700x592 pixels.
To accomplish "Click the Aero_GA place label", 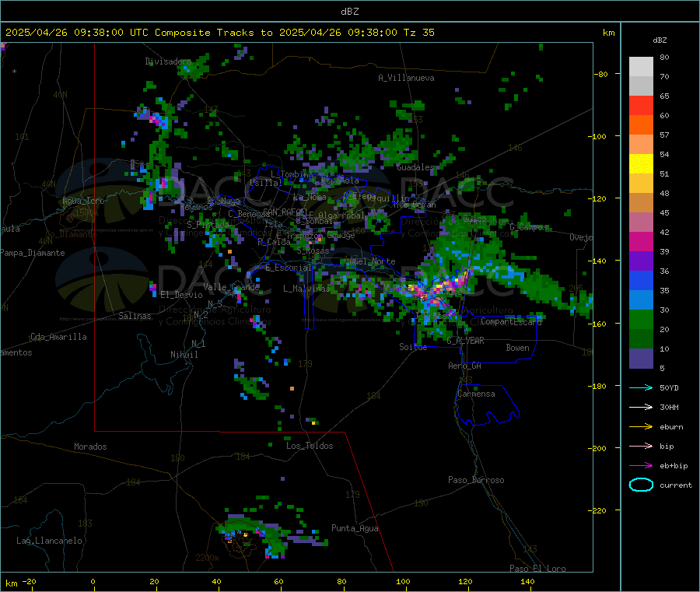I will pos(464,366).
